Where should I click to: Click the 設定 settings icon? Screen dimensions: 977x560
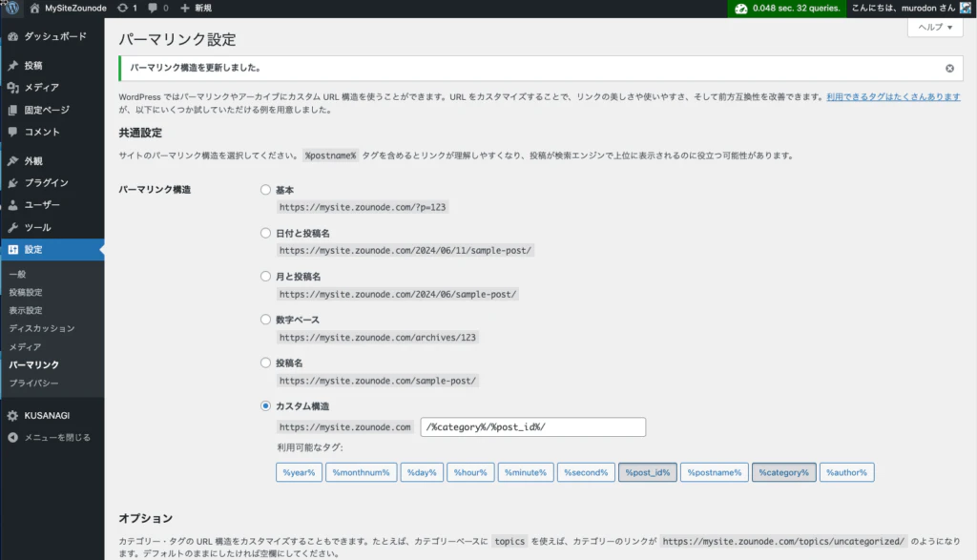(x=13, y=250)
